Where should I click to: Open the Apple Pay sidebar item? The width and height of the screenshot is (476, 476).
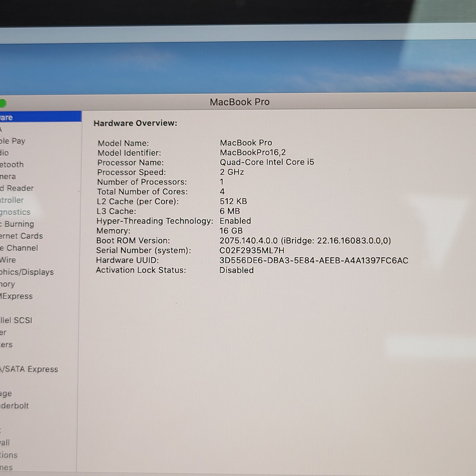pyautogui.click(x=13, y=141)
